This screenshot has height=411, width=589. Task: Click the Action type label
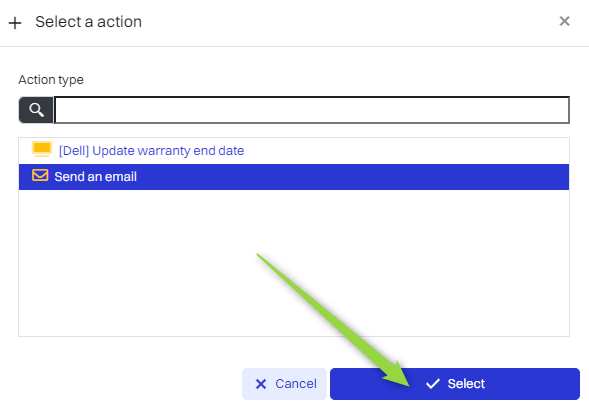[x=51, y=80]
